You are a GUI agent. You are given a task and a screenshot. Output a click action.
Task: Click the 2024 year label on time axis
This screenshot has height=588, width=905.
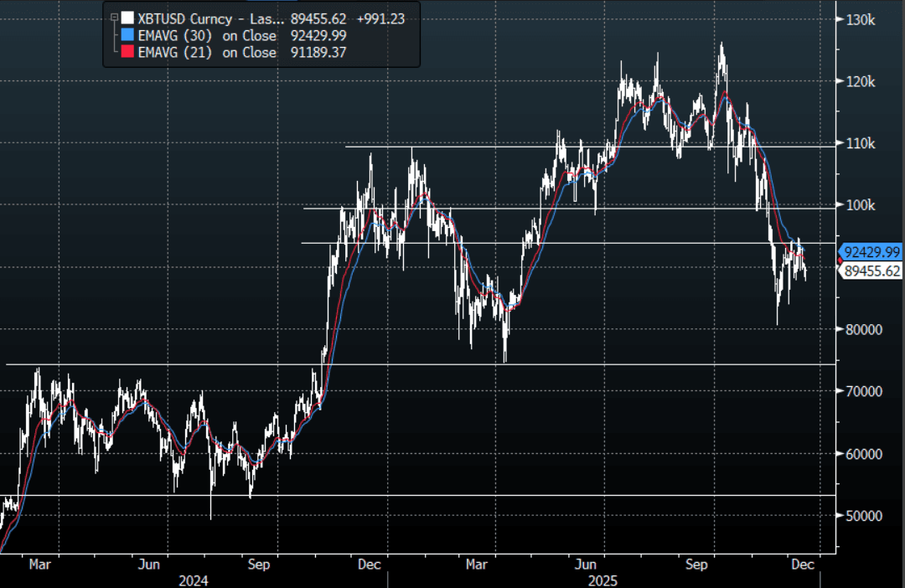194,580
